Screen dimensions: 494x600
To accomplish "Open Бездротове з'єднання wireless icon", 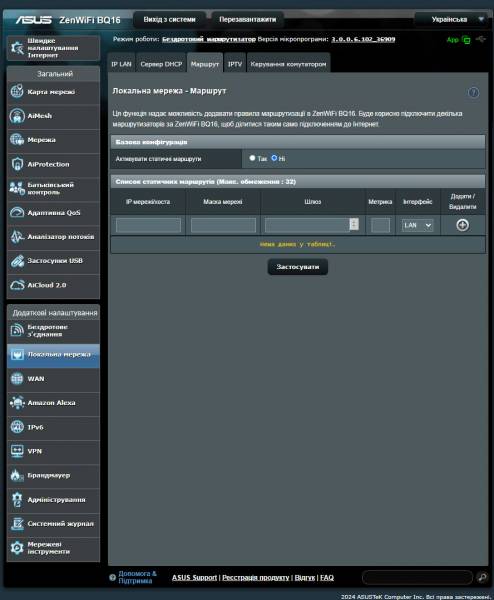I will [17, 330].
